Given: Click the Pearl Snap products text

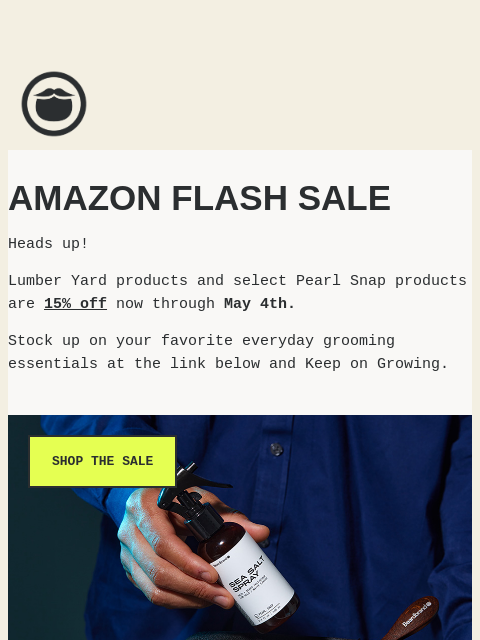Looking at the screenshot, I should click(381, 281).
